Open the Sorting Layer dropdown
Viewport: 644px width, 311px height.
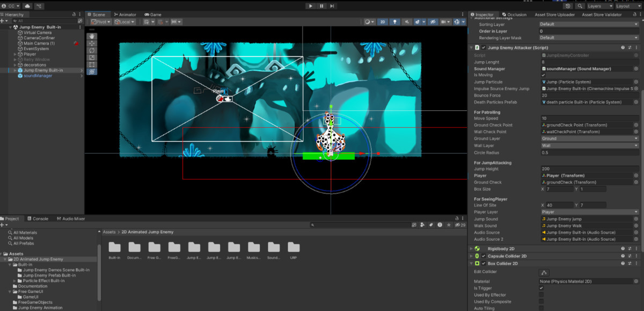[x=589, y=24]
